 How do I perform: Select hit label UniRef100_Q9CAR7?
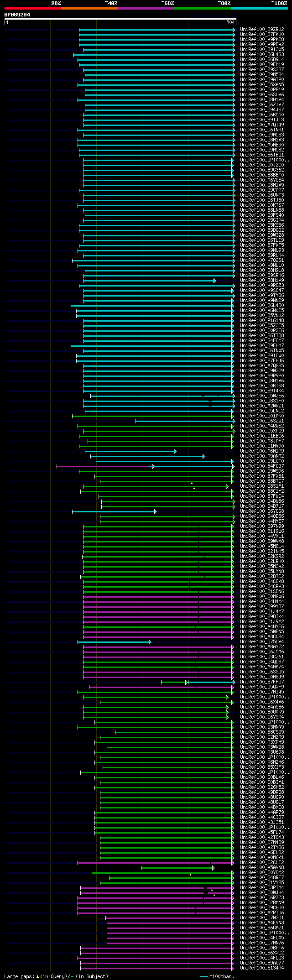pos(262,190)
